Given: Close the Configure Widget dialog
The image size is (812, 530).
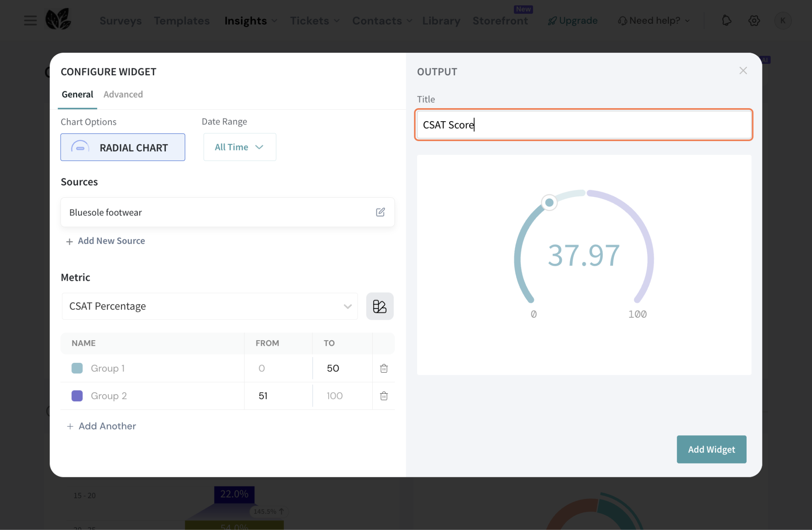Looking at the screenshot, I should point(743,71).
